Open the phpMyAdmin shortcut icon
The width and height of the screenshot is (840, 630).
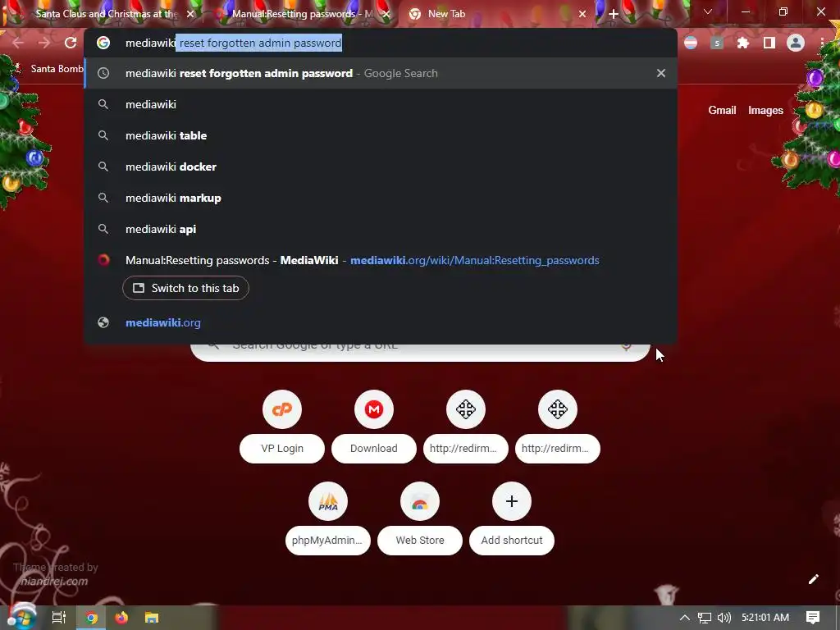pos(328,501)
